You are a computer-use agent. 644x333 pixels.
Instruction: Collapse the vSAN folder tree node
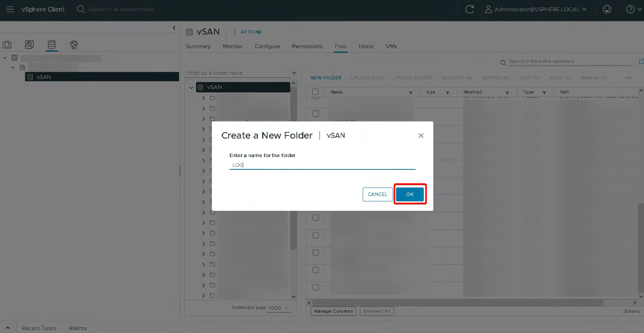[x=192, y=87]
